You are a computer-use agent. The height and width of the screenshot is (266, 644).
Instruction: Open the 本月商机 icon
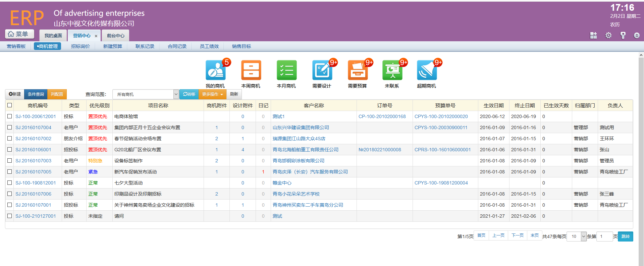click(286, 70)
